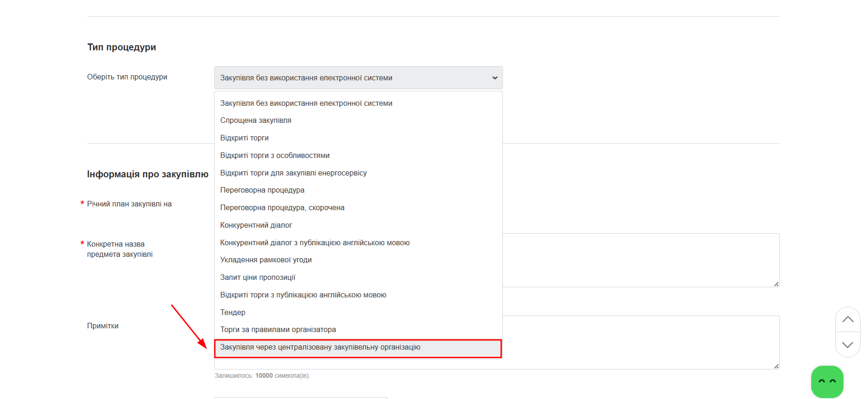Select 'Торги за правилами організатора' option
This screenshot has width=868, height=399.
coord(278,330)
